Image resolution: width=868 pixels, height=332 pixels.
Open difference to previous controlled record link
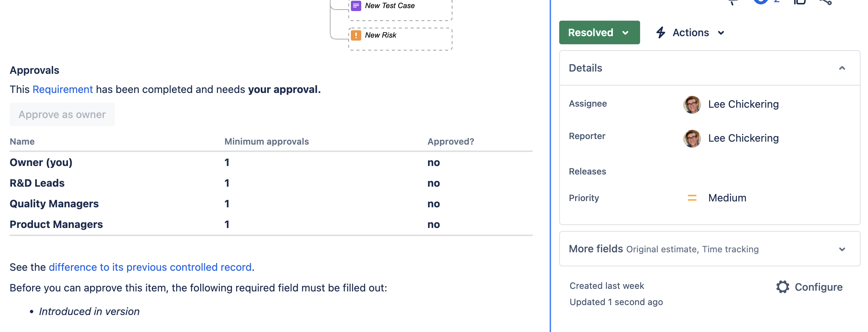(150, 267)
